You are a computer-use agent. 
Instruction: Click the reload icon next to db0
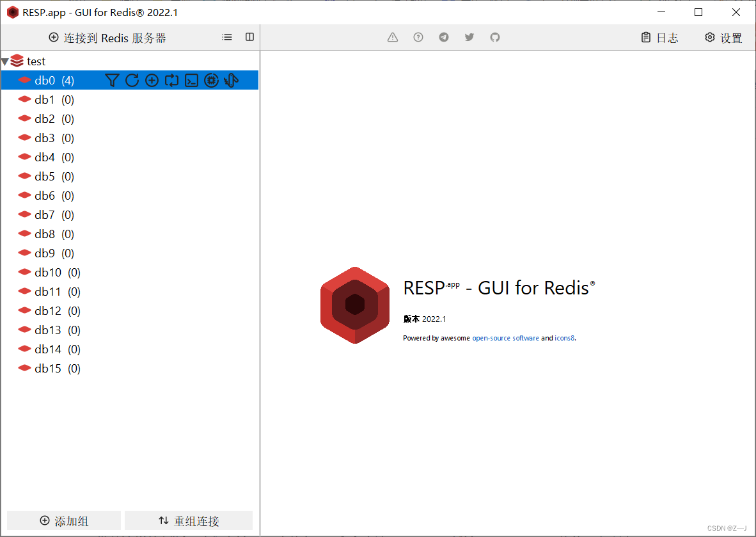pyautogui.click(x=132, y=80)
